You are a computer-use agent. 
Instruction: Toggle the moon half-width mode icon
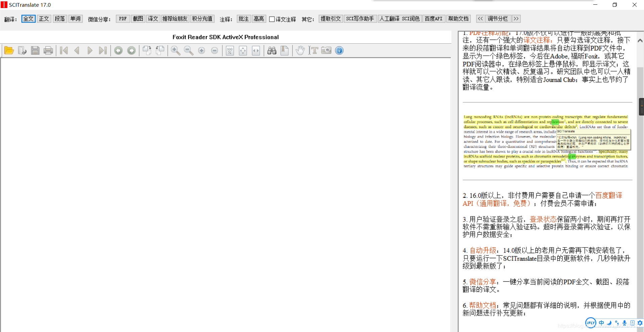click(609, 323)
